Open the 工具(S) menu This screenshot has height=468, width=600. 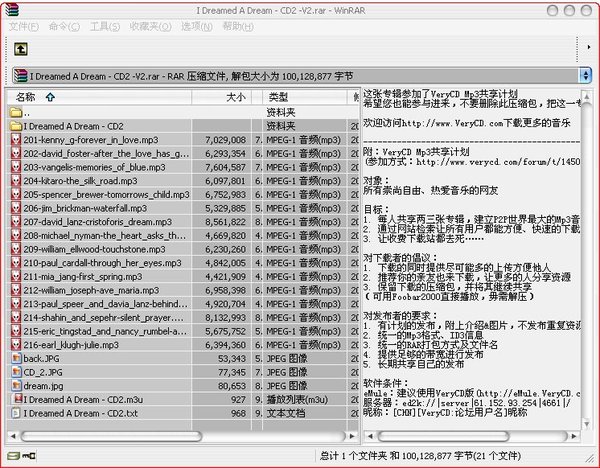click(105, 26)
